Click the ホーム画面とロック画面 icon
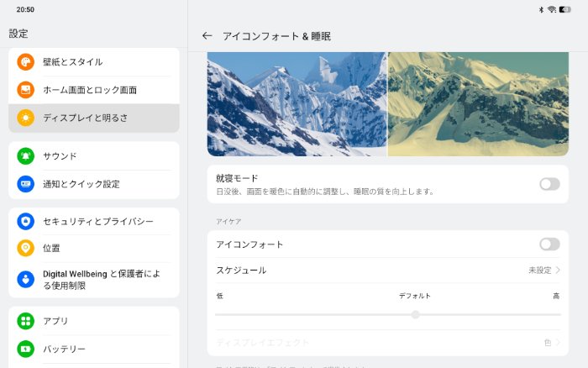Image resolution: width=588 pixels, height=368 pixels. (x=25, y=90)
